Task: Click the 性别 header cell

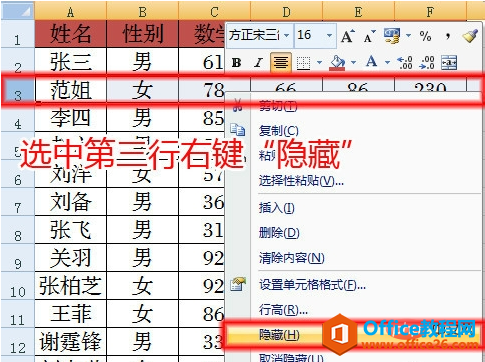Action: tap(143, 34)
